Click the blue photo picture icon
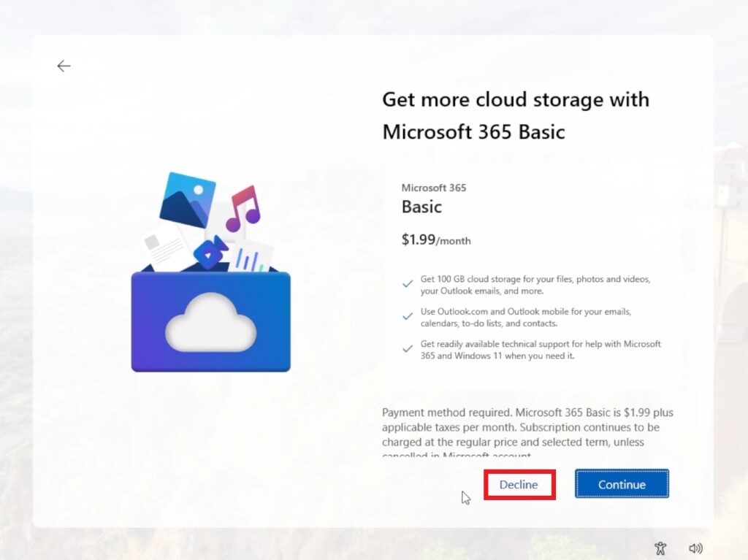This screenshot has height=560, width=748. 186,198
